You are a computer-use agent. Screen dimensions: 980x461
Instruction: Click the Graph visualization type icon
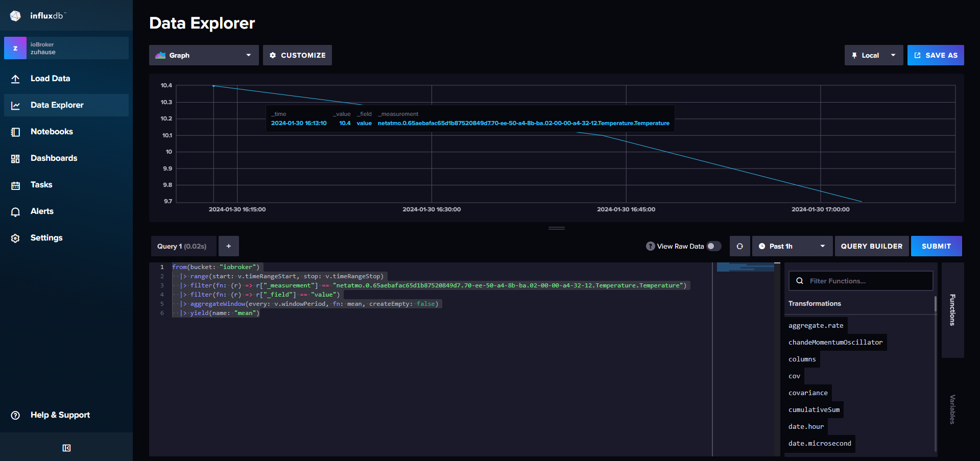pyautogui.click(x=160, y=55)
